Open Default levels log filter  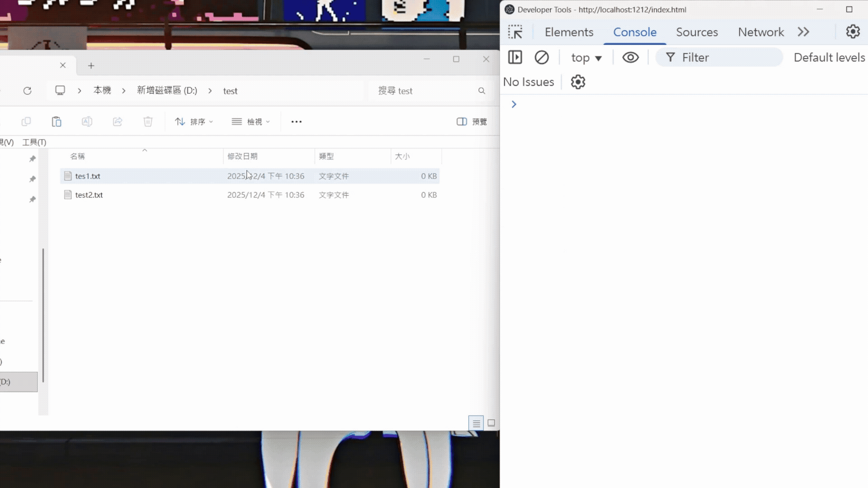click(829, 57)
